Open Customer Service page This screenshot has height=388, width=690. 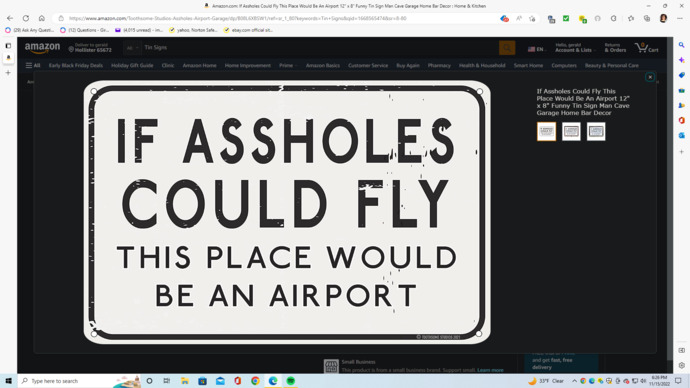(x=368, y=65)
